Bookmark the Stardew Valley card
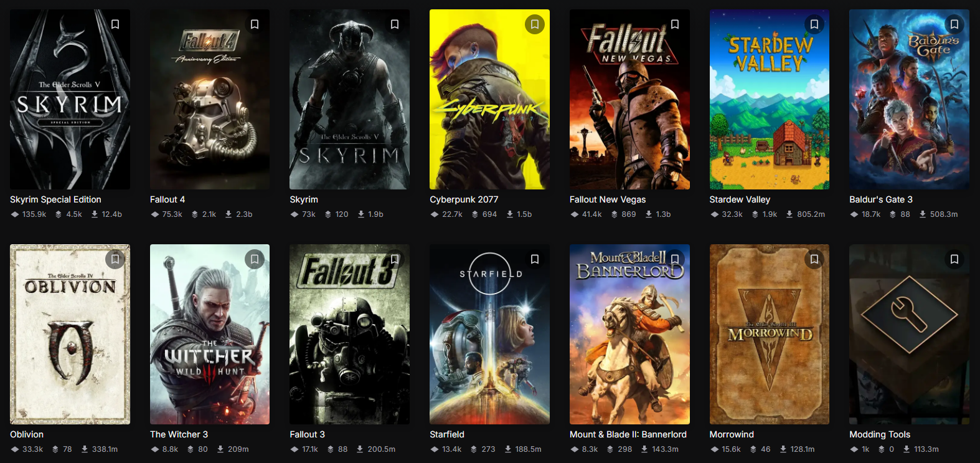The image size is (980, 463). 814,24
